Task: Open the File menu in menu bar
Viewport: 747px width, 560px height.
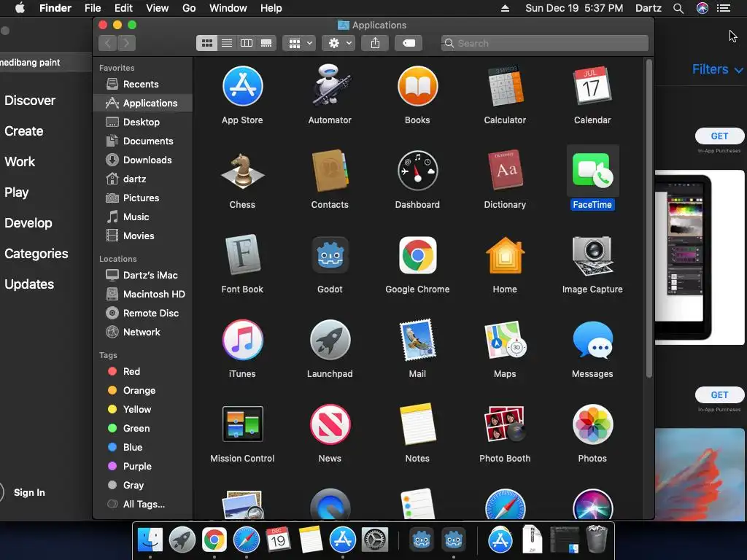Action: [x=93, y=8]
